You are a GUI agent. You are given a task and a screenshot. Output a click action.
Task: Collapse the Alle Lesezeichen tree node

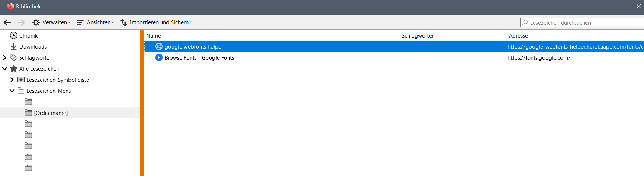[4, 68]
